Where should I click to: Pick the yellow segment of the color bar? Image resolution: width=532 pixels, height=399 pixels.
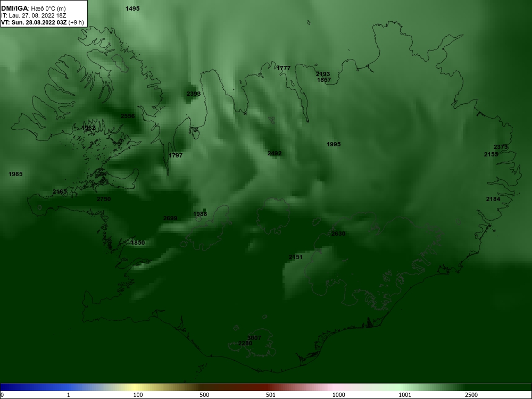coord(136,387)
